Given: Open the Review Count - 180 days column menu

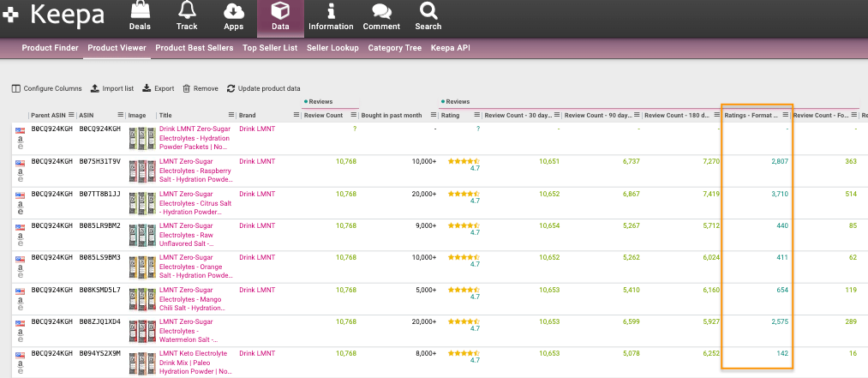Looking at the screenshot, I should coord(717,115).
